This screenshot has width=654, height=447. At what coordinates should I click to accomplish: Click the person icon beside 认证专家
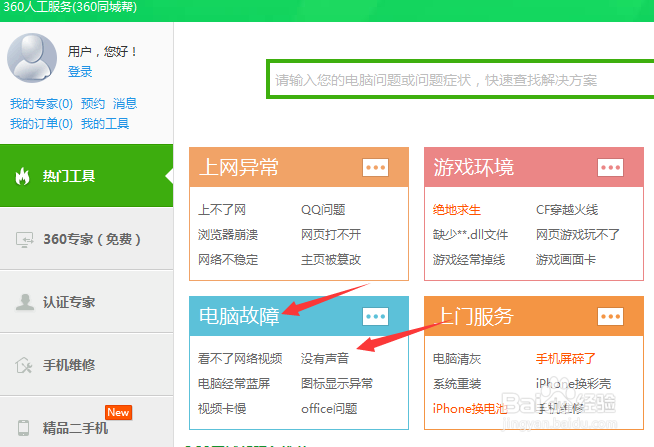[x=25, y=302]
